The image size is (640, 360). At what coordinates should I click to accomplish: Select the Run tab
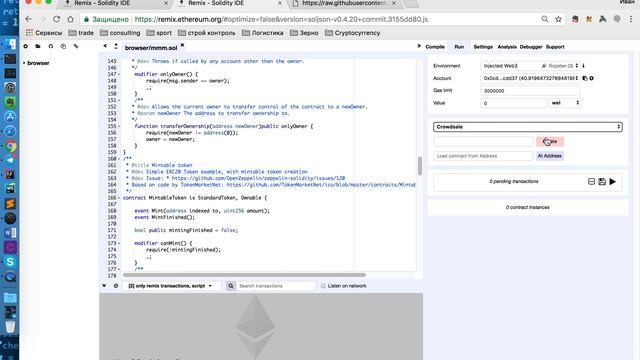point(459,47)
